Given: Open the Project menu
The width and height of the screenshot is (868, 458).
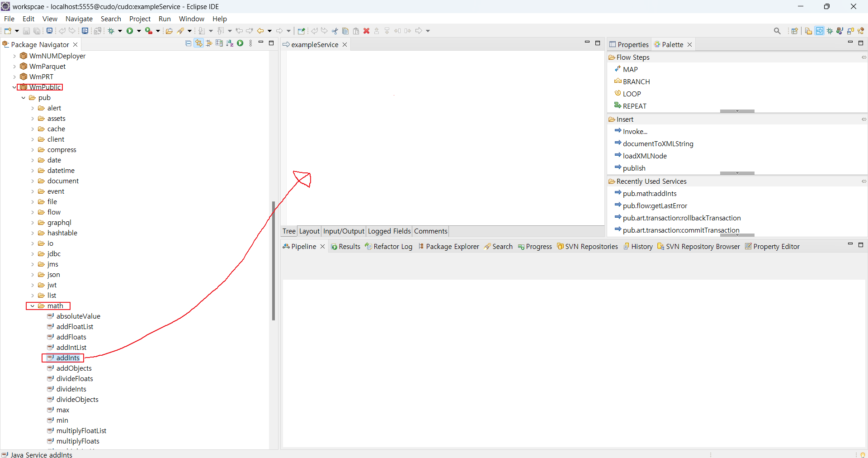Looking at the screenshot, I should pos(140,19).
